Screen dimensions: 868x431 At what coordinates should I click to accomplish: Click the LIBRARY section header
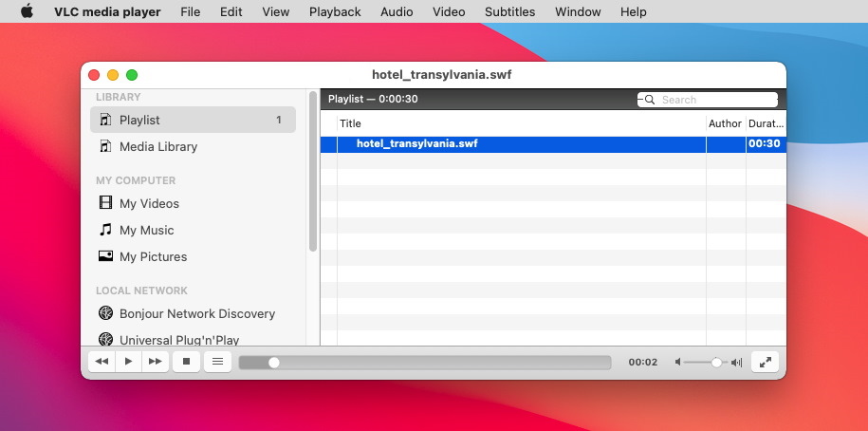[x=119, y=97]
